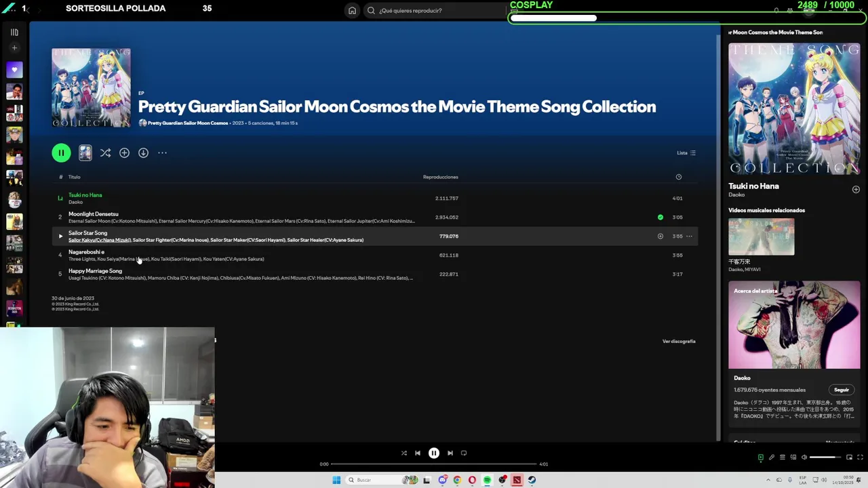This screenshot has width=868, height=488.
Task: Go to Spotify Home
Action: tap(352, 10)
